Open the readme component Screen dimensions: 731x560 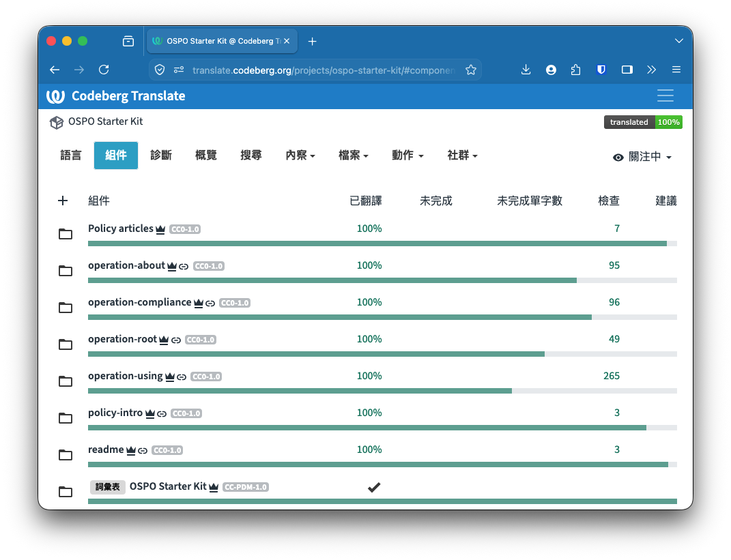[106, 449]
